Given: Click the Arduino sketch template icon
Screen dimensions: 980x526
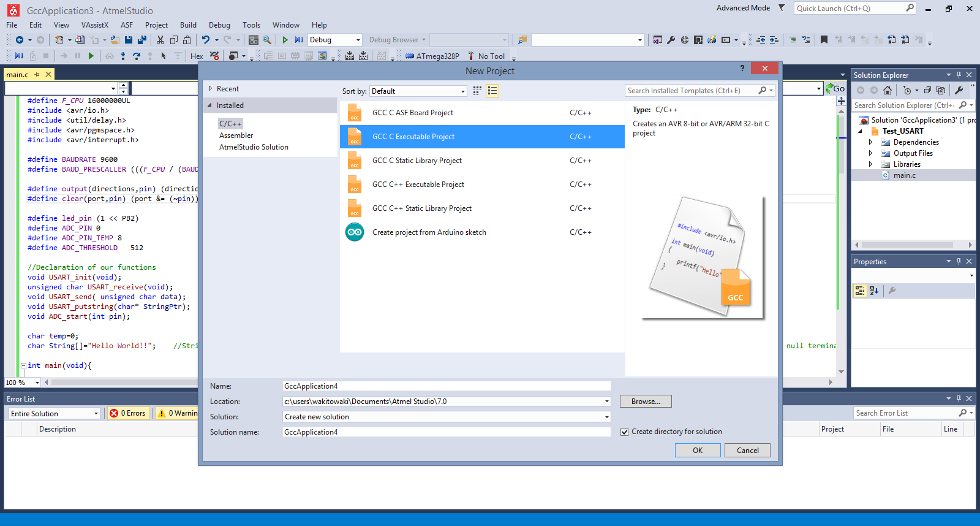Looking at the screenshot, I should point(355,232).
